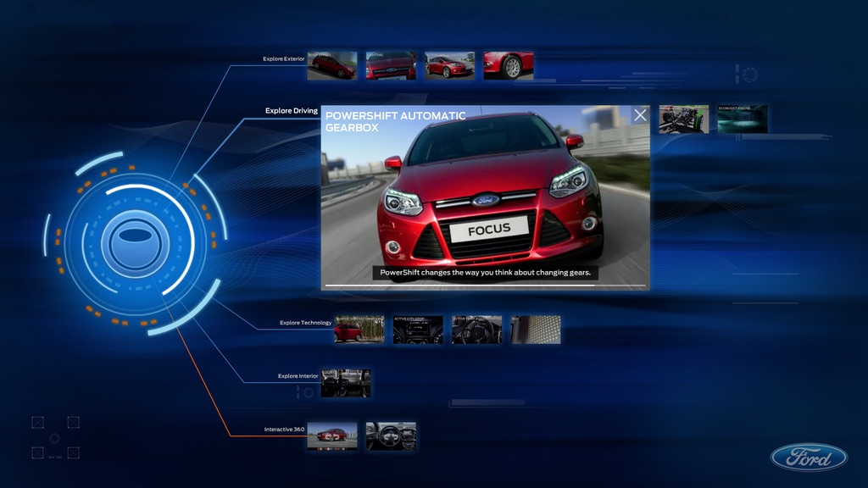Screen dimensions: 868x488
Task: Click the PowerShift caption text
Action: 485,272
